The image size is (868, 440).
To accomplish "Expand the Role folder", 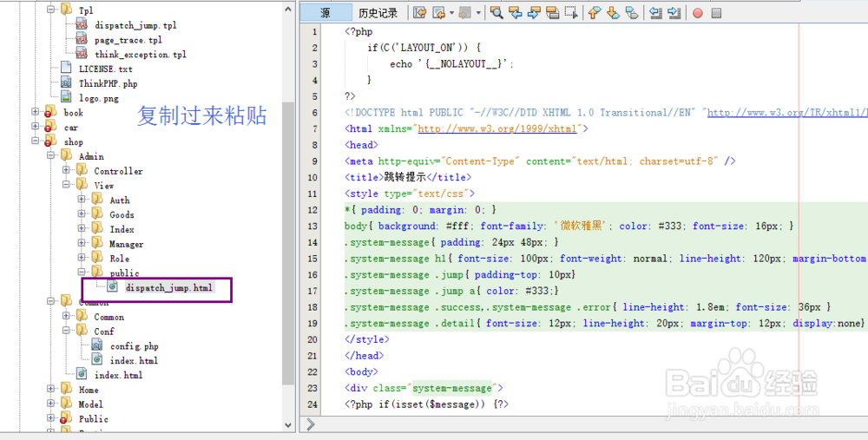I will pos(82,258).
